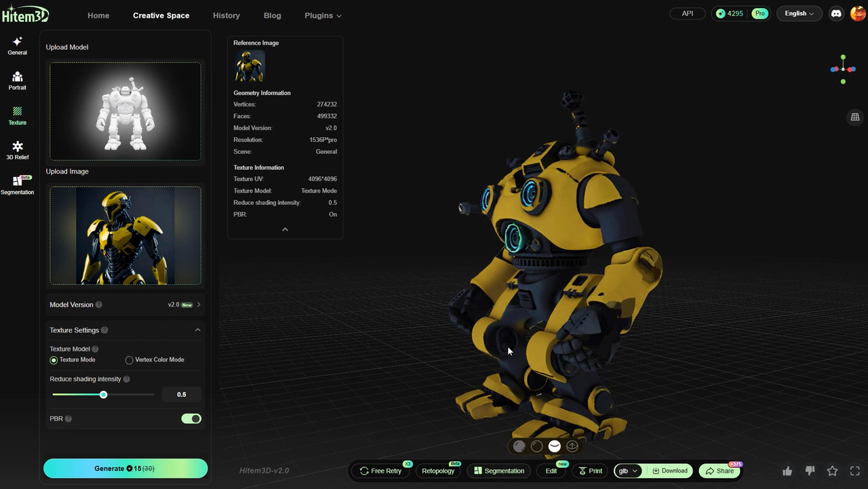868x489 pixels.
Task: Toggle the grid display icon
Action: click(855, 117)
